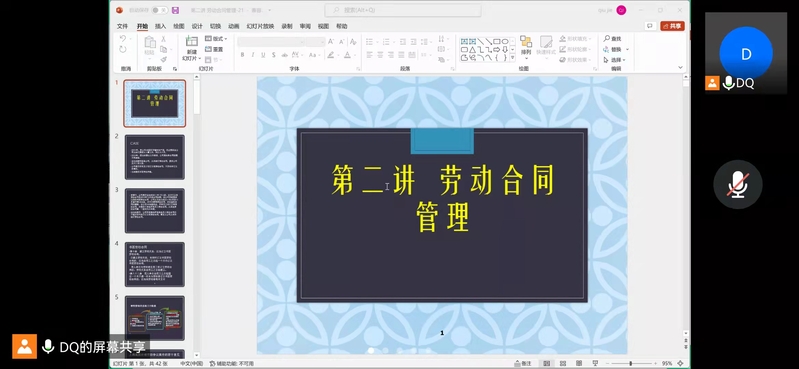Screen dimensions: 799x369
Task: Toggle the AutoSave (自动保存) switch
Action: (x=159, y=10)
